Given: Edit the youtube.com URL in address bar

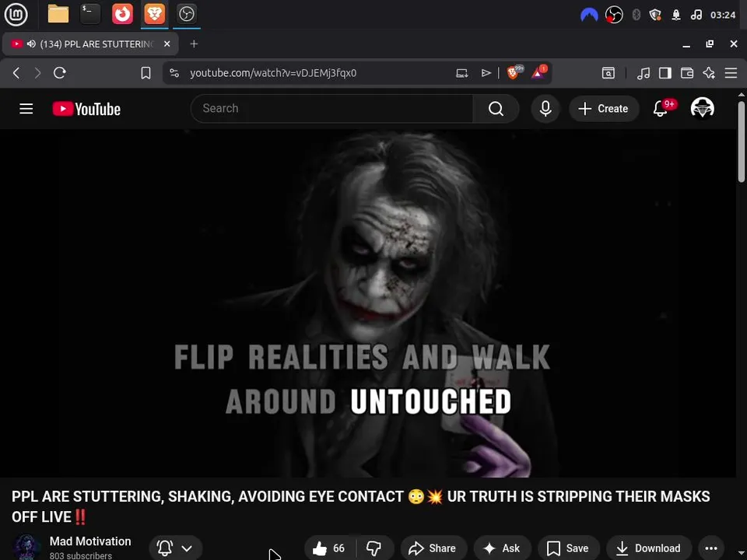Looking at the screenshot, I should 273,73.
